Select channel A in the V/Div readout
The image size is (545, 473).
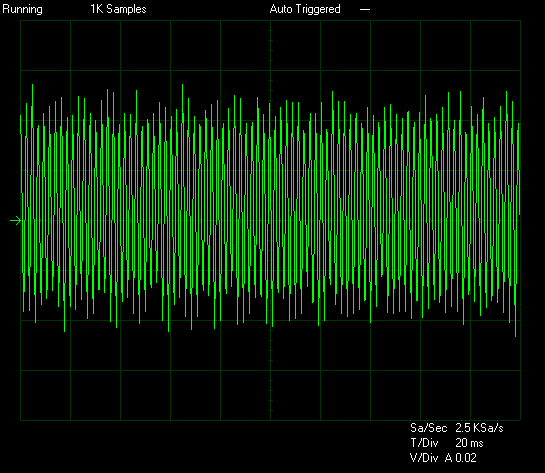448,458
